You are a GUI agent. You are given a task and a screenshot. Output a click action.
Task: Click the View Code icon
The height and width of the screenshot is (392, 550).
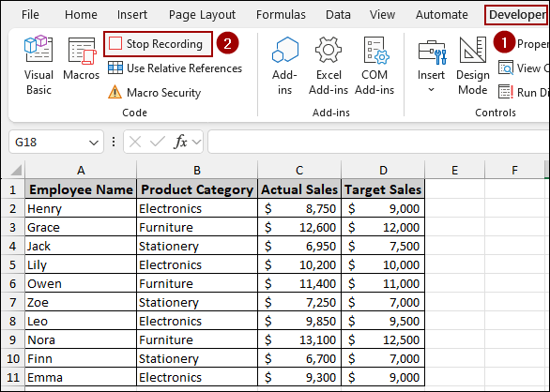pos(506,68)
